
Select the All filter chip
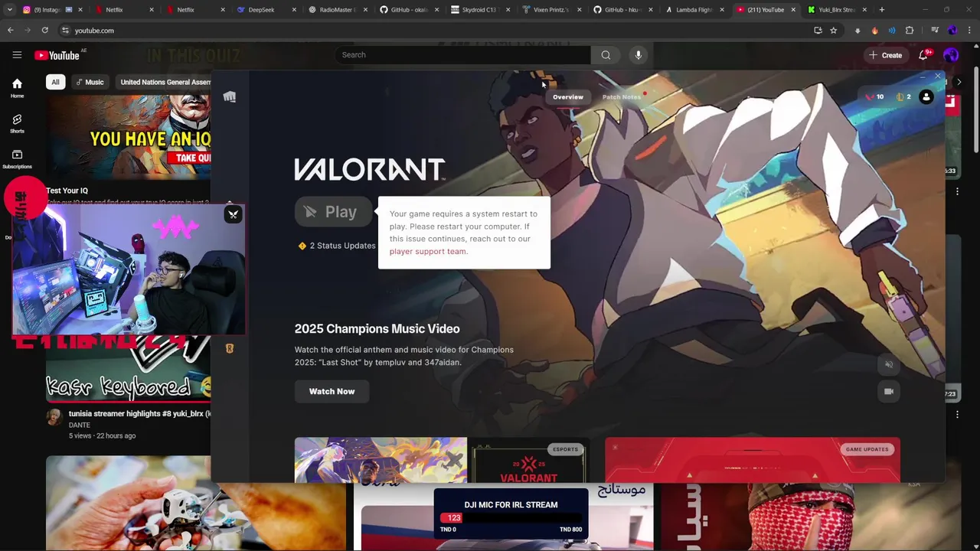tap(55, 82)
